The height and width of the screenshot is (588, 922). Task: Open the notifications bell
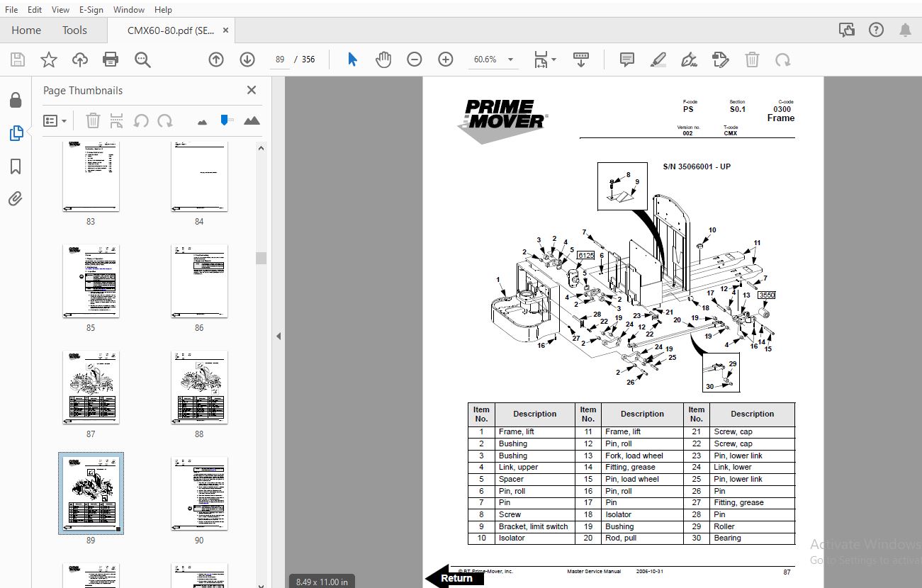pyautogui.click(x=906, y=30)
